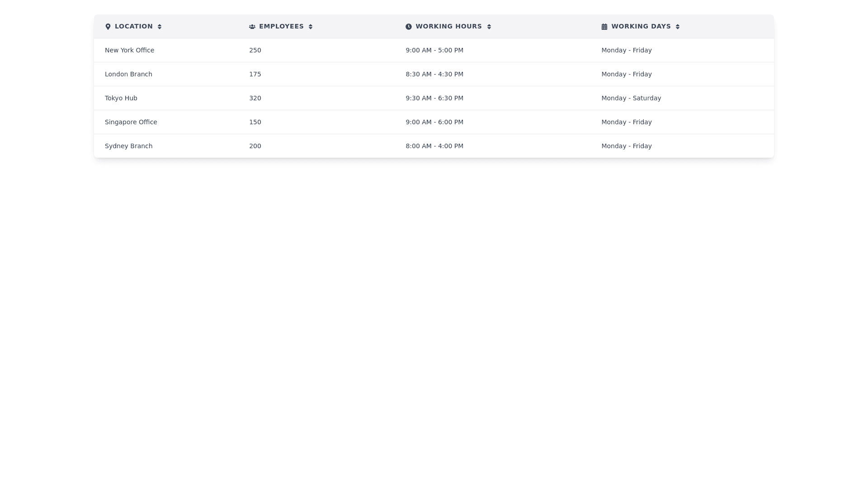
Task: Toggle sort arrows next to Location
Action: [160, 27]
